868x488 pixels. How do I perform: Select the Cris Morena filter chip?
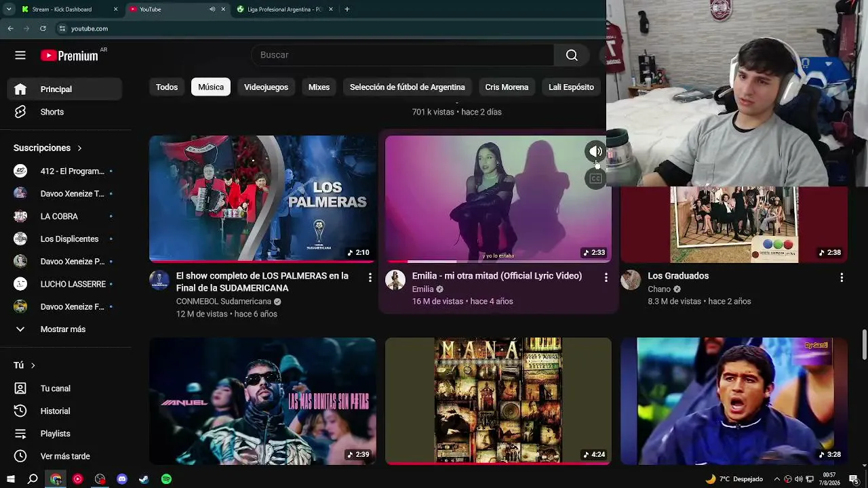click(507, 87)
